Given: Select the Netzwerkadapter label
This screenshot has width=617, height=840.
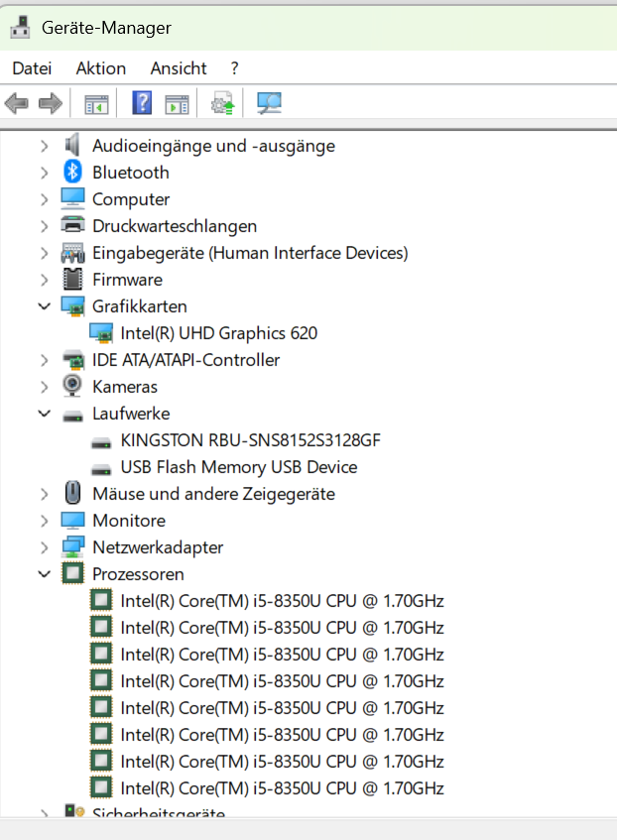Looking at the screenshot, I should pyautogui.click(x=158, y=547).
